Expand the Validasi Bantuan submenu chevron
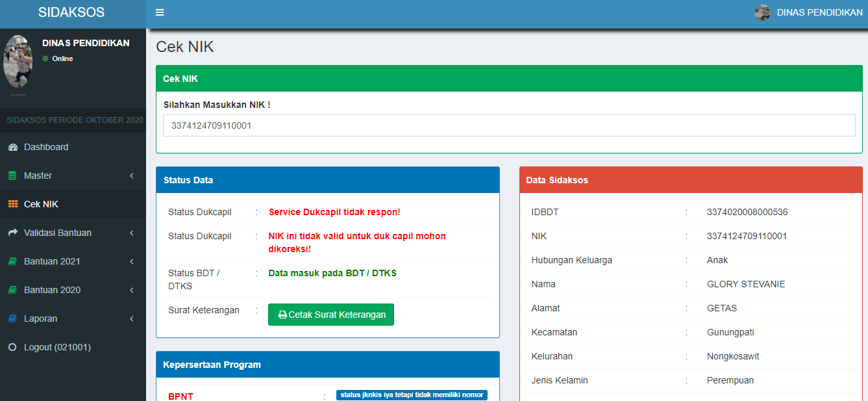 [x=132, y=233]
